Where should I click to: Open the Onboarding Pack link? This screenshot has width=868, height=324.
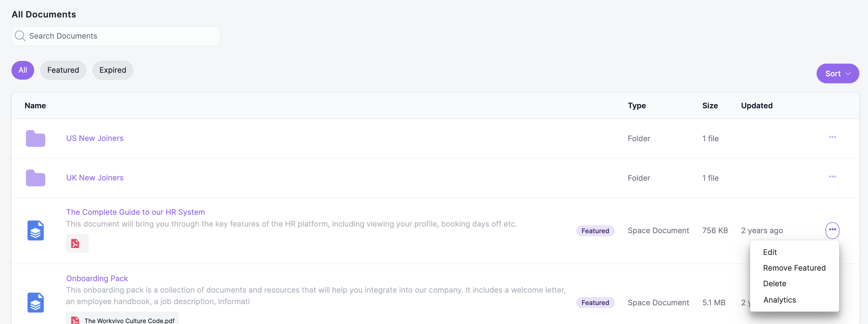[x=97, y=278]
